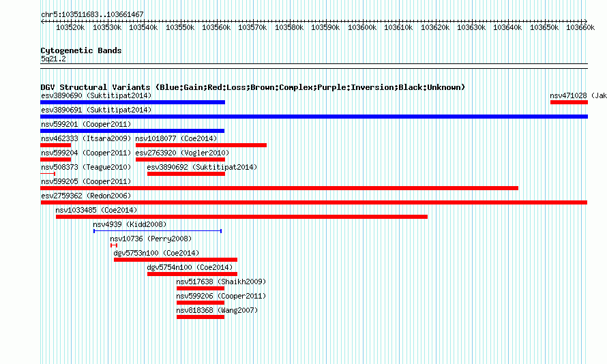Click ruler position 103570k
The image size is (607, 364).
(x=252, y=27)
